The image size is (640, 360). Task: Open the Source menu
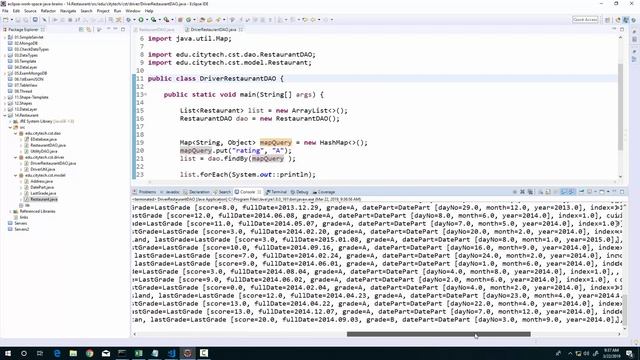(x=30, y=11)
